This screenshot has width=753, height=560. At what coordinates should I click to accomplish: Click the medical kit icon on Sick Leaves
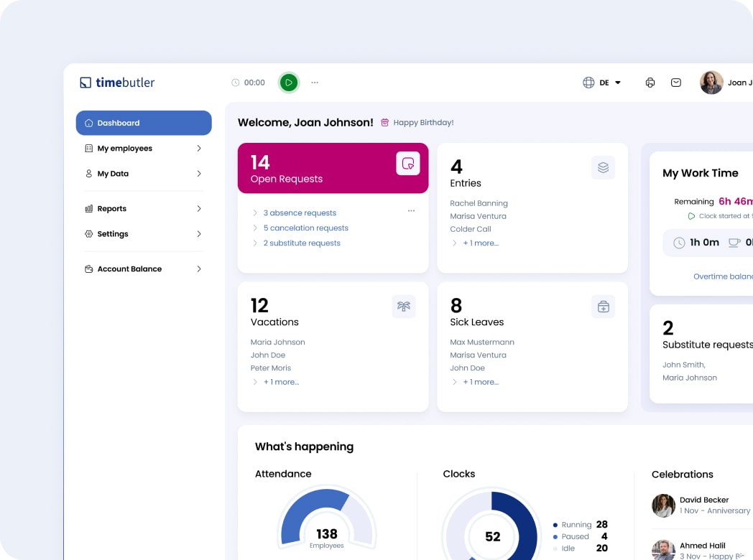coord(603,307)
